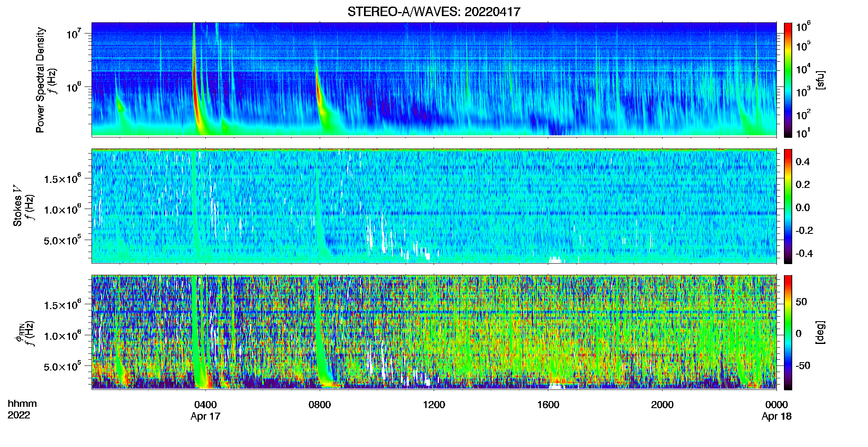Screen dimensions: 868x447
Task: Click the -50 tick on degree color bar
Action: 803,366
